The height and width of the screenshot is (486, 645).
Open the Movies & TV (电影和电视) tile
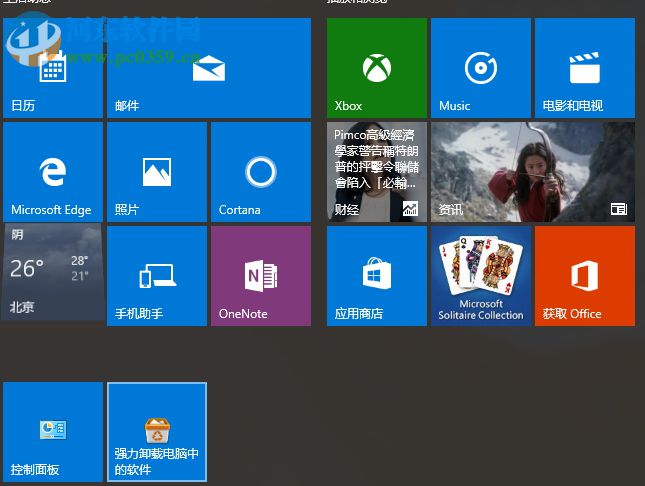pos(584,70)
